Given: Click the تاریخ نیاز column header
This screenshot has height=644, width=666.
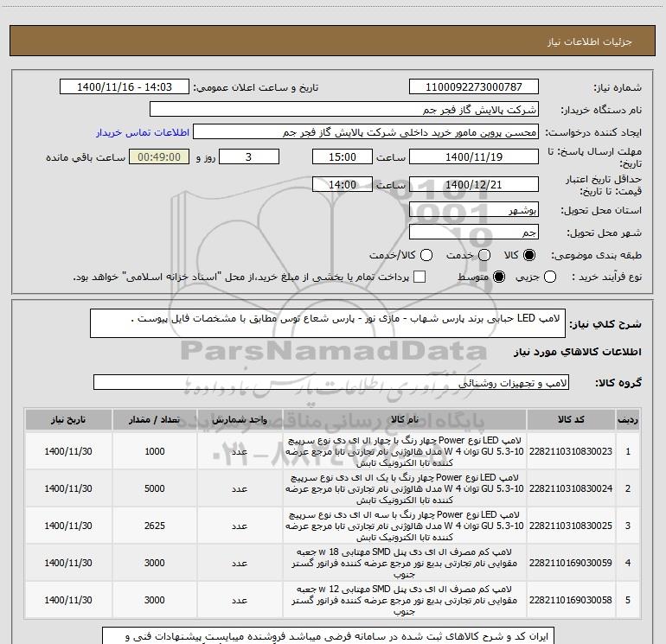Looking at the screenshot, I should pyautogui.click(x=68, y=420).
